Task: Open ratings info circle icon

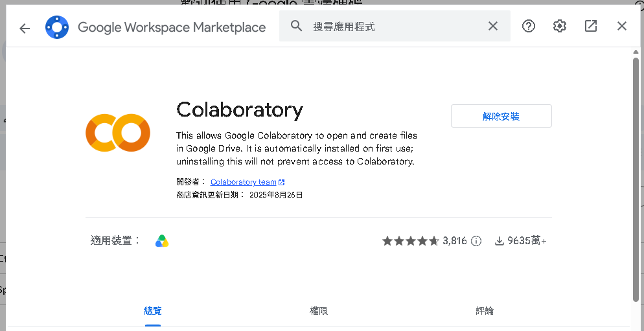Action: (x=476, y=241)
